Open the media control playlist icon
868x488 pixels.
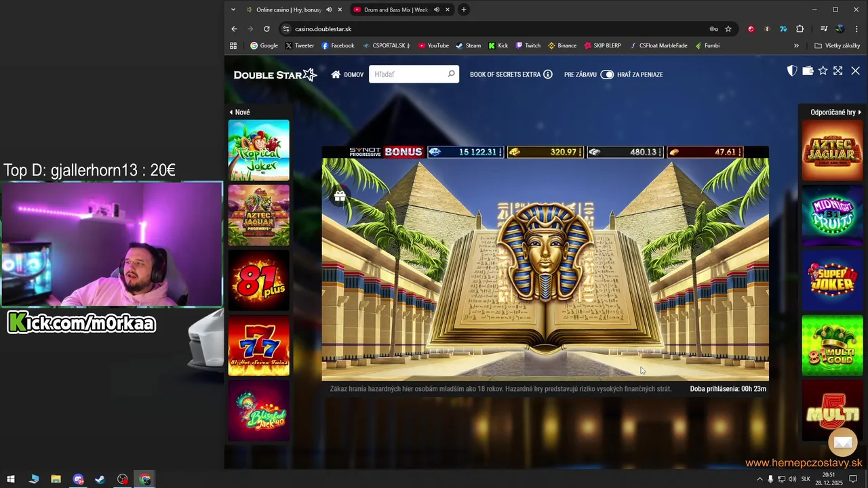point(824,29)
